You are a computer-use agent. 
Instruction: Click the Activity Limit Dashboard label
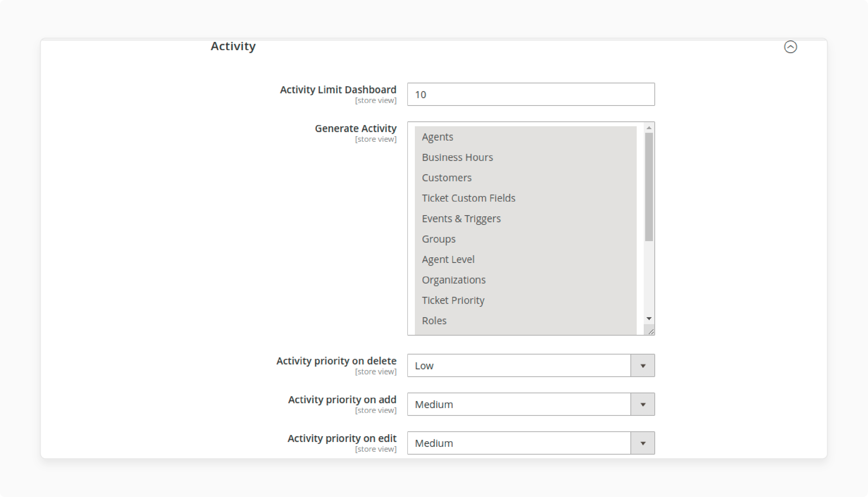click(x=338, y=90)
